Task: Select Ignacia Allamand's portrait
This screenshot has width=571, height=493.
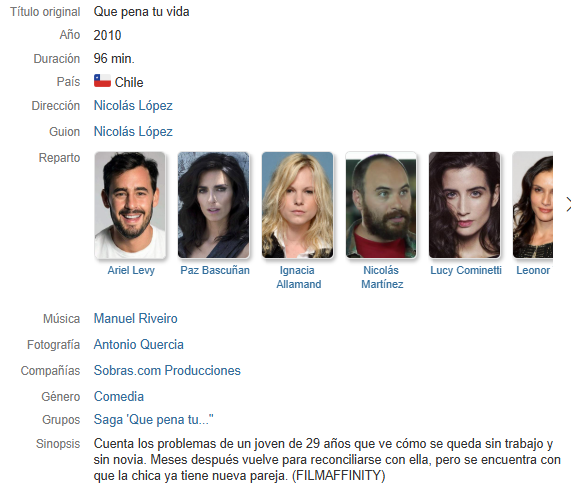Action: click(297, 205)
